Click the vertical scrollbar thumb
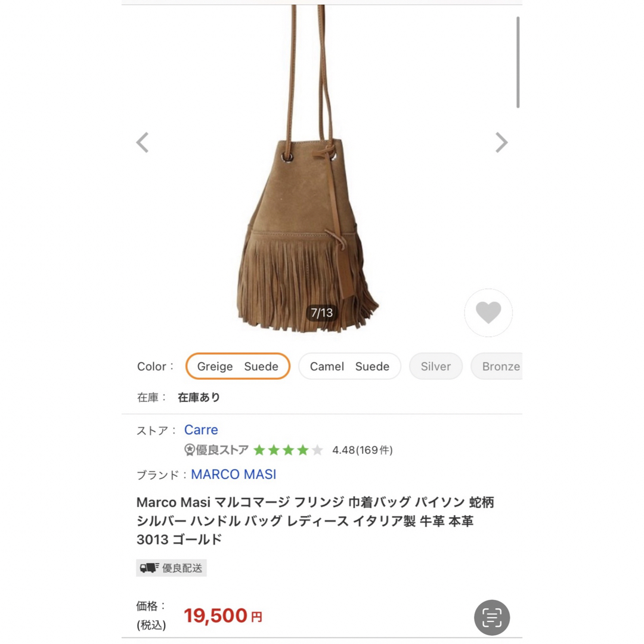Image resolution: width=644 pixels, height=644 pixels. pyautogui.click(x=518, y=63)
